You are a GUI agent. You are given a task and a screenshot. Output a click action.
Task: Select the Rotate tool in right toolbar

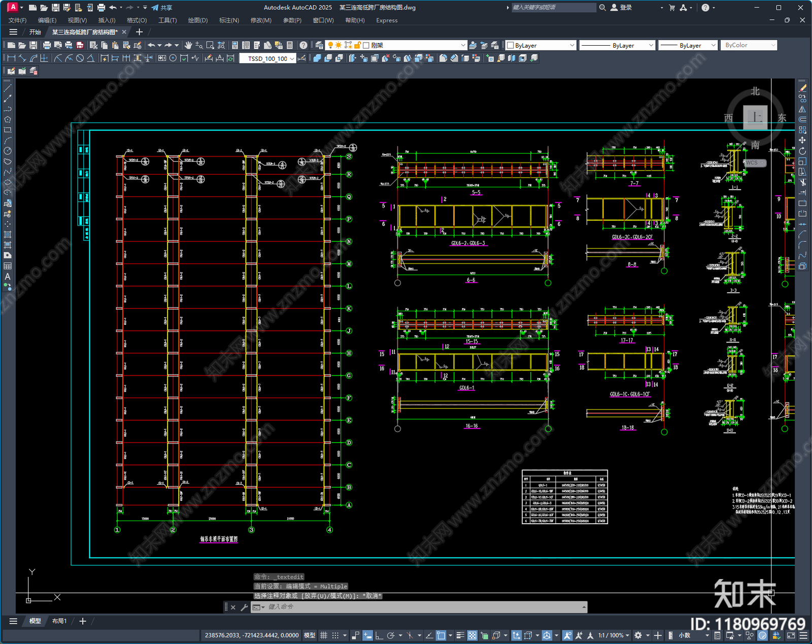point(802,151)
